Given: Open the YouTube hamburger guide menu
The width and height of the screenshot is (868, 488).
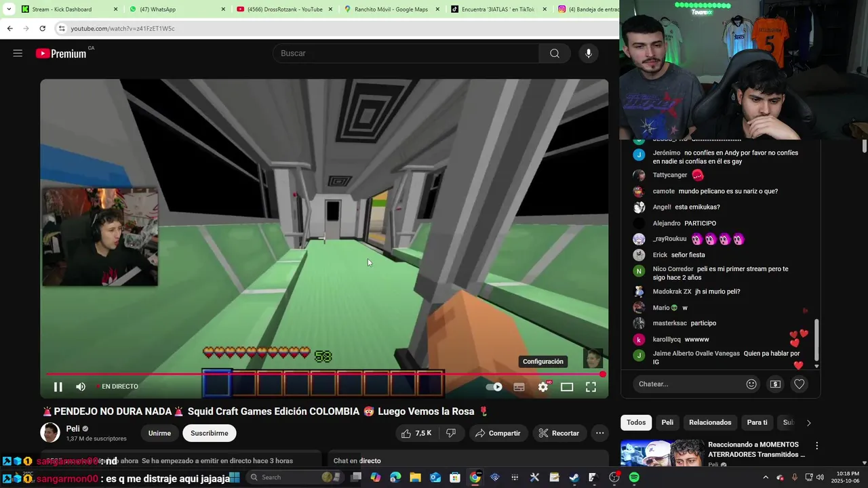Looking at the screenshot, I should click(18, 54).
